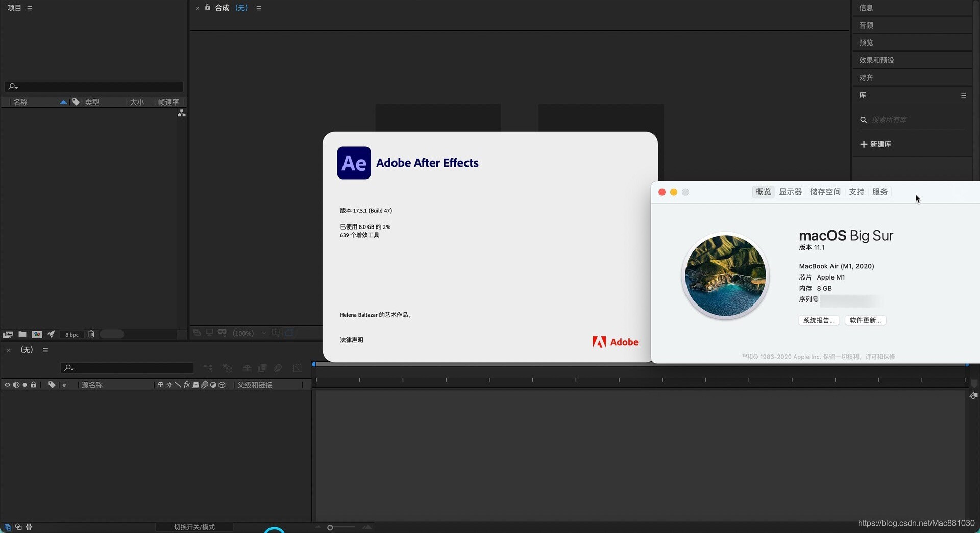Open the project flowchart view icon
The height and width of the screenshot is (533, 980).
click(182, 113)
